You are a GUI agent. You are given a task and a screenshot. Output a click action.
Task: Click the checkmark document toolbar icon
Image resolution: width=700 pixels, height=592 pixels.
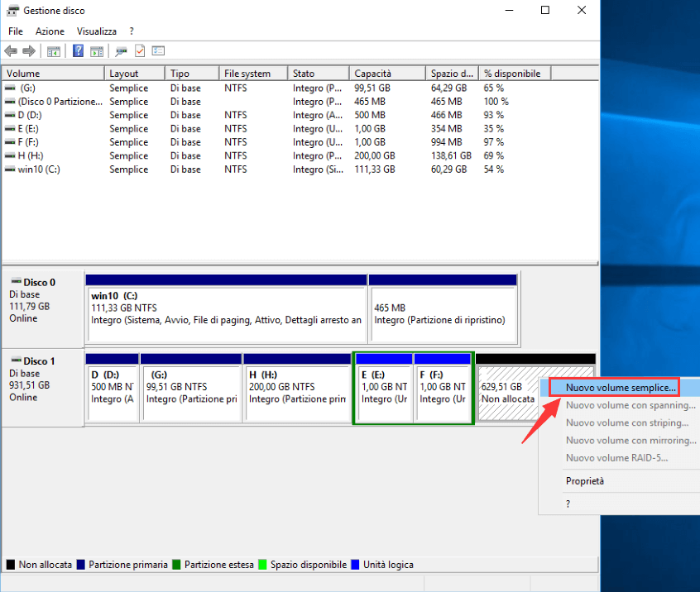coord(140,51)
